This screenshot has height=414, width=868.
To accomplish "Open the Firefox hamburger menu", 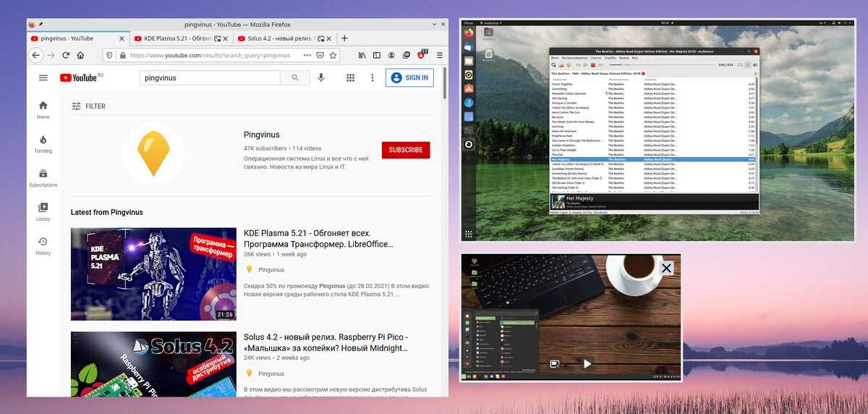I will tap(439, 55).
